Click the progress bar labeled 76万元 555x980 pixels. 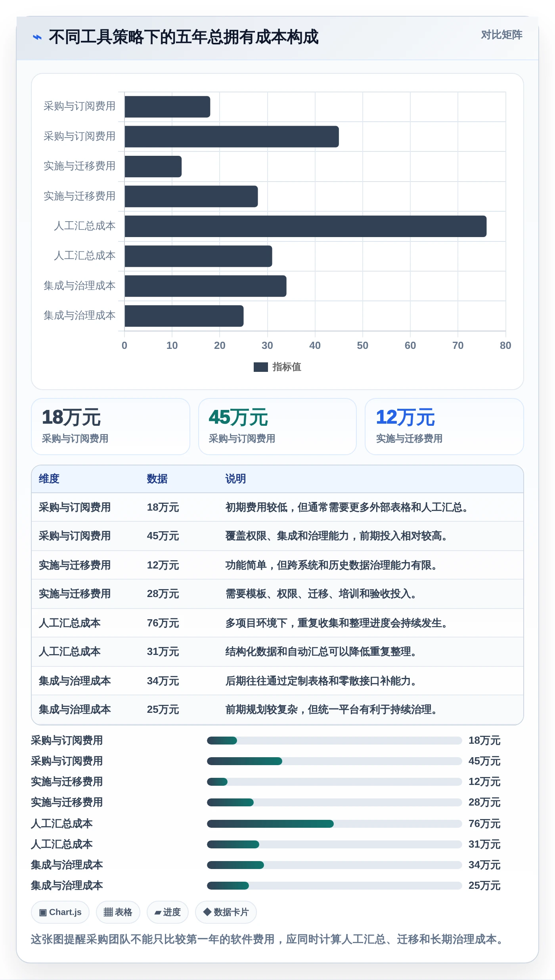pos(334,824)
